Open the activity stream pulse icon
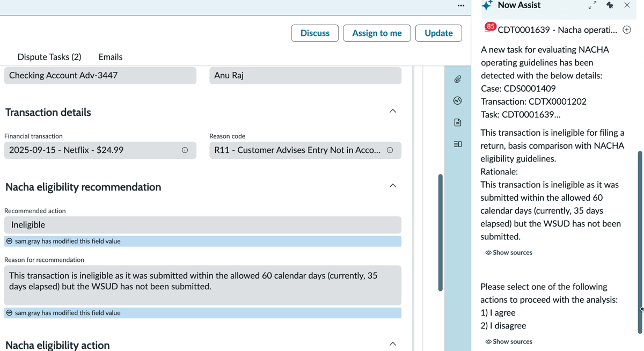This screenshot has width=644, height=351. point(458,101)
